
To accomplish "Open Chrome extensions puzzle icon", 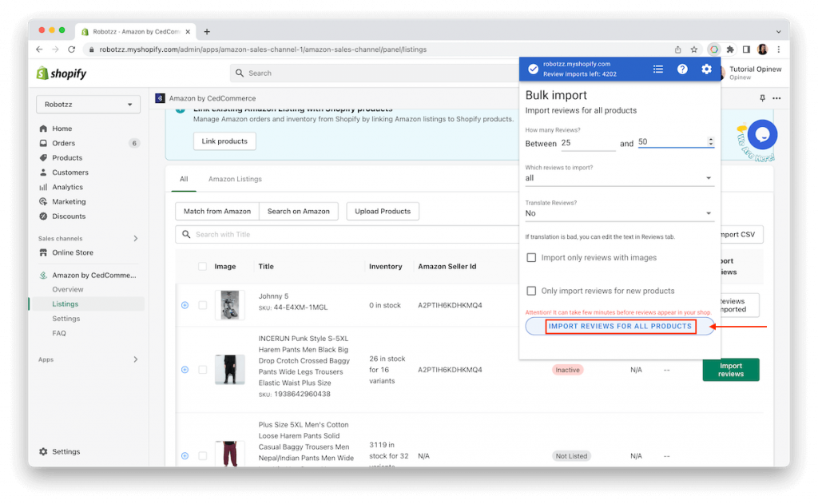I will [x=730, y=49].
